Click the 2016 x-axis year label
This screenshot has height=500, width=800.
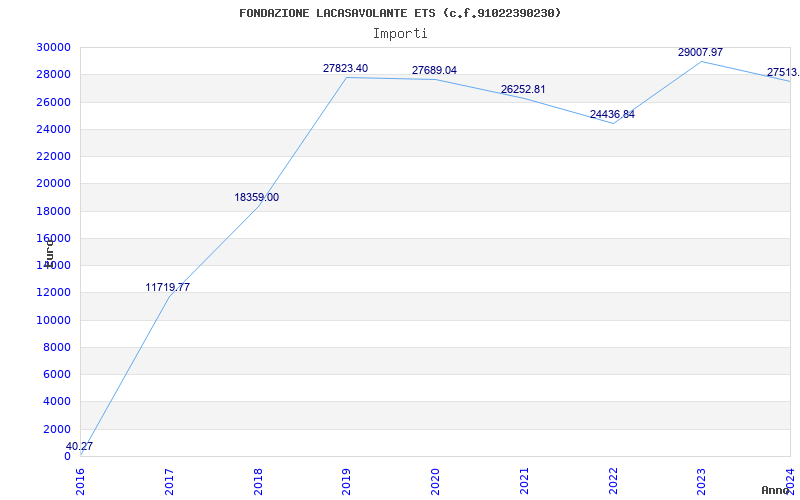[81, 481]
